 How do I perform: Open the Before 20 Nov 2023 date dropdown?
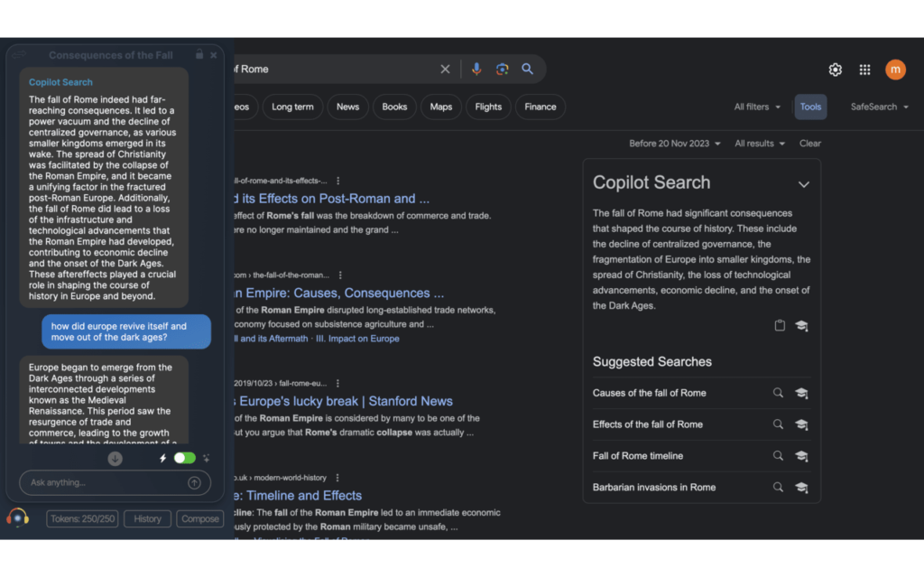pyautogui.click(x=675, y=144)
